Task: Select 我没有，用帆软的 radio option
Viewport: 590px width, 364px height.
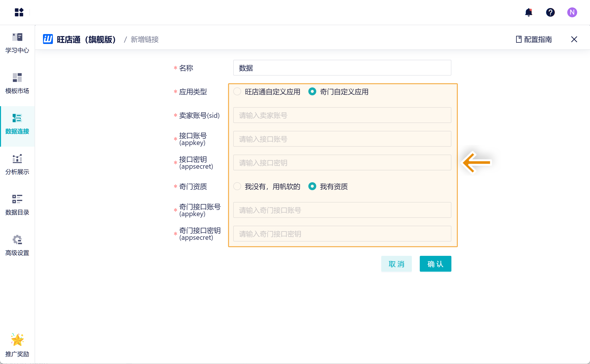Action: coord(237,186)
